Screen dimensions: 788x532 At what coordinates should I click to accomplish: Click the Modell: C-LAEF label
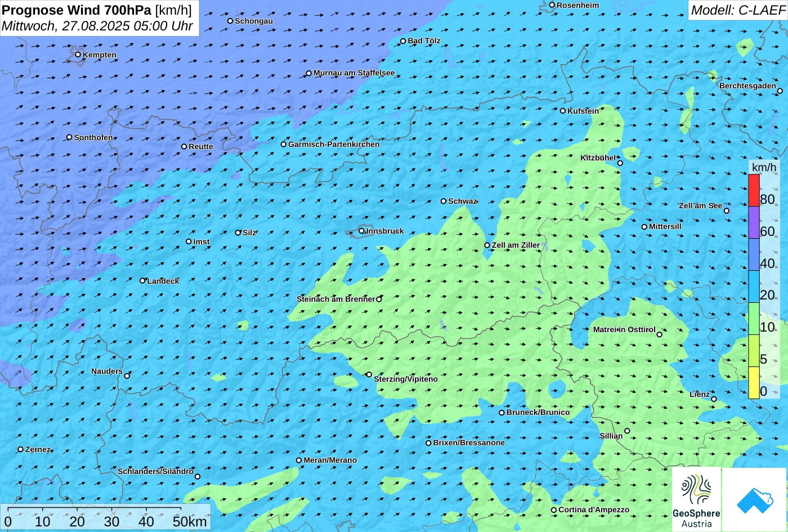(737, 10)
